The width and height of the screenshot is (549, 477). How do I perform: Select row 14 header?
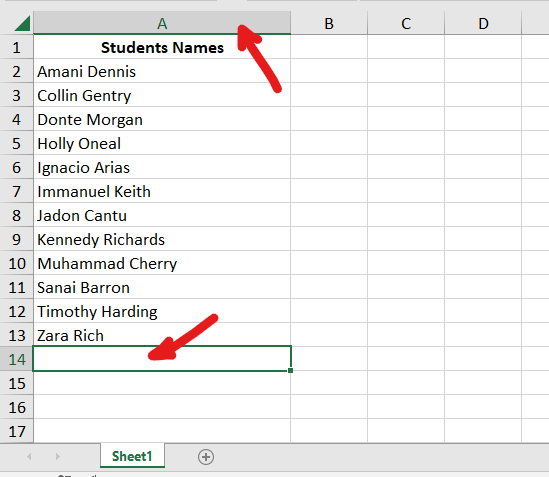point(16,359)
